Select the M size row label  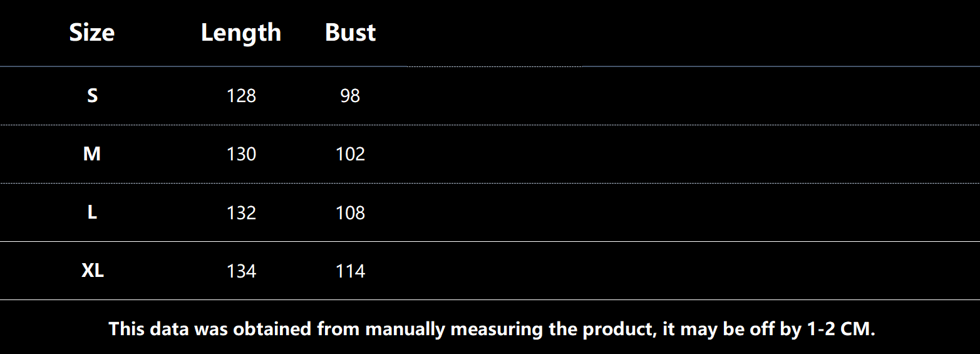92,154
